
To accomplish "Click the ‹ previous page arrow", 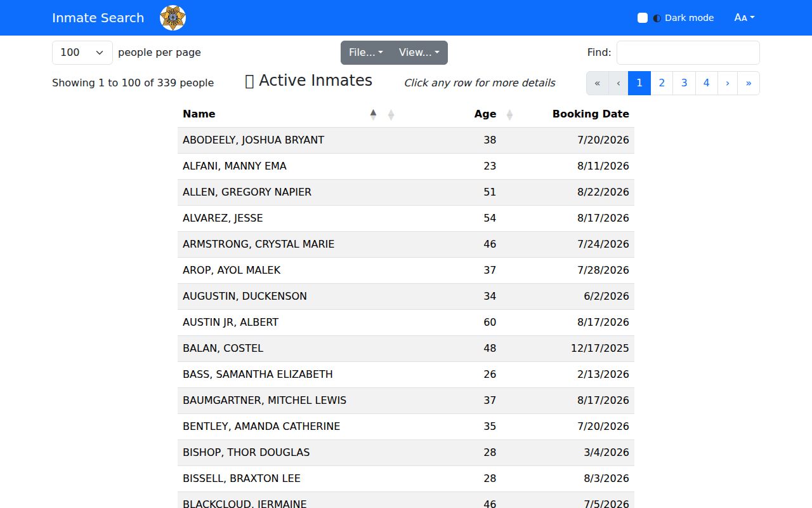I will [619, 83].
